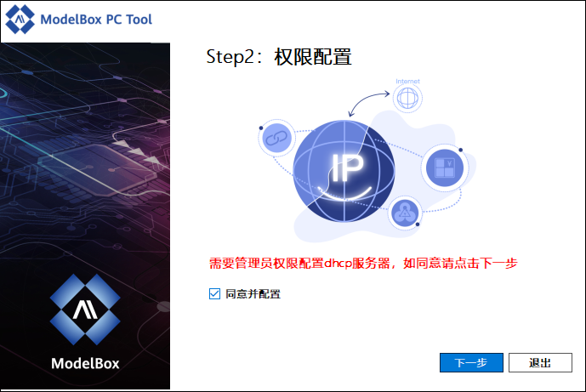Uncheck the 同意并配置 checkbox
This screenshot has width=586, height=392.
[214, 294]
